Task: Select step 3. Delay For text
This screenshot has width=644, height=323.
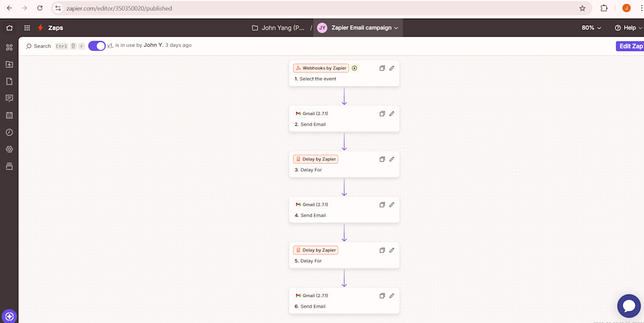Action: click(x=308, y=169)
